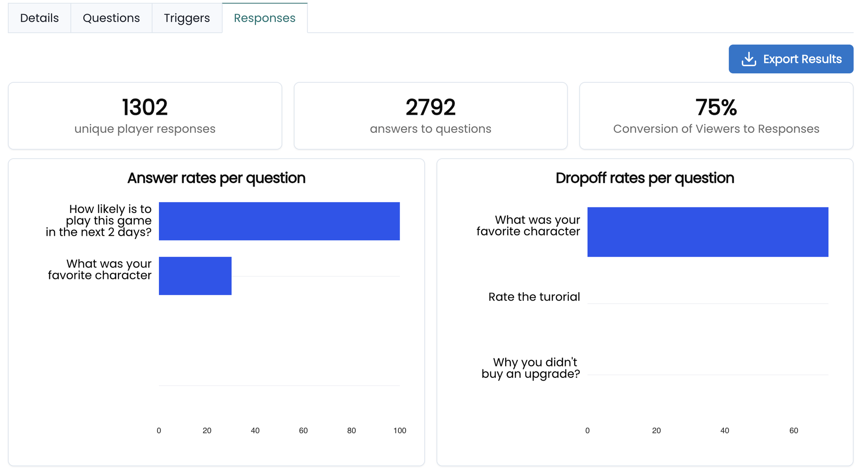Screen dimensions: 868x472
Task: Click the 'How likely is to play' answer bar
Action: click(279, 221)
